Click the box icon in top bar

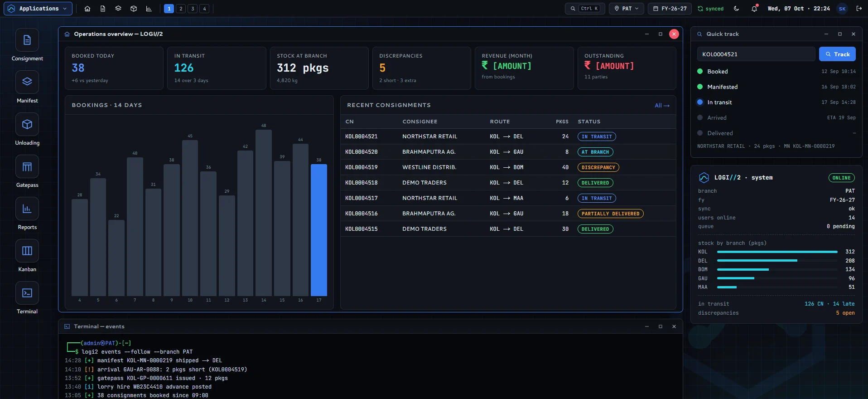pos(134,9)
